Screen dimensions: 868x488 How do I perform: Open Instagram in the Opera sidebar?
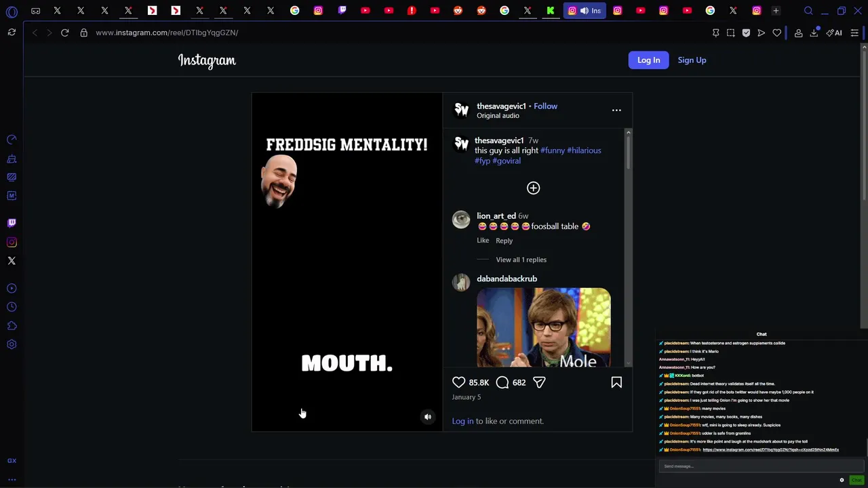click(x=12, y=242)
